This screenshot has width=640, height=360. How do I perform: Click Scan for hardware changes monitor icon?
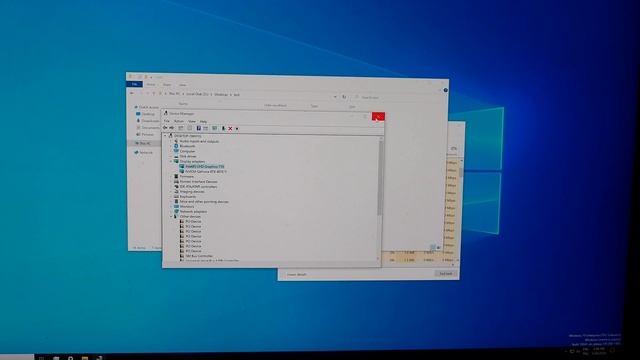coord(215,129)
